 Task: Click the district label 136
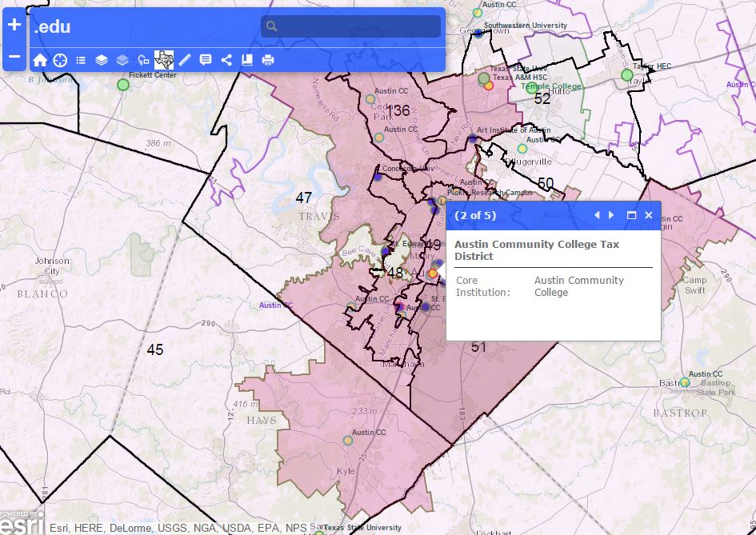coord(398,110)
